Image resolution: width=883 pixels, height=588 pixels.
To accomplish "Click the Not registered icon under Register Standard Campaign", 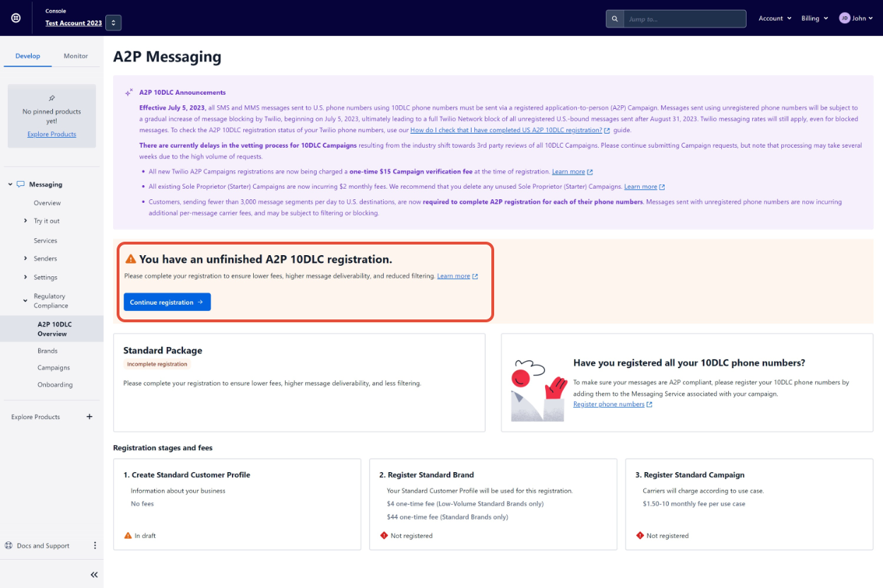I will [x=640, y=536].
